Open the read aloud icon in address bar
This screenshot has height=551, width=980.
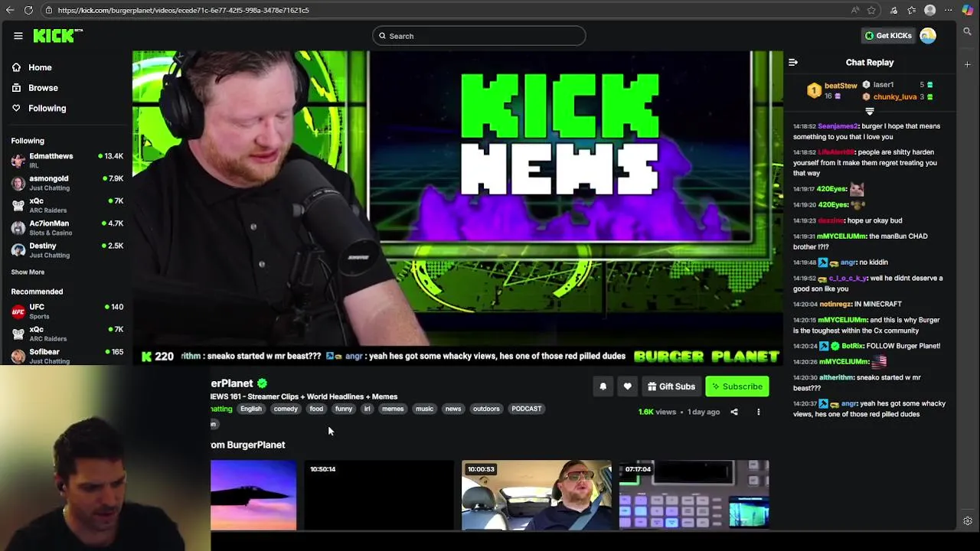click(854, 10)
